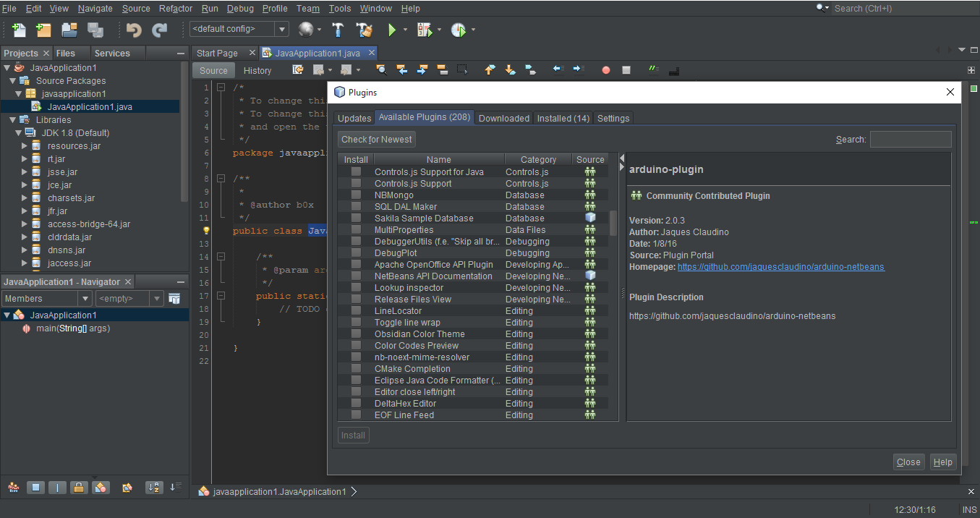980x518 pixels.
Task: Click the Plugins dialog cube icon
Action: pyautogui.click(x=339, y=93)
